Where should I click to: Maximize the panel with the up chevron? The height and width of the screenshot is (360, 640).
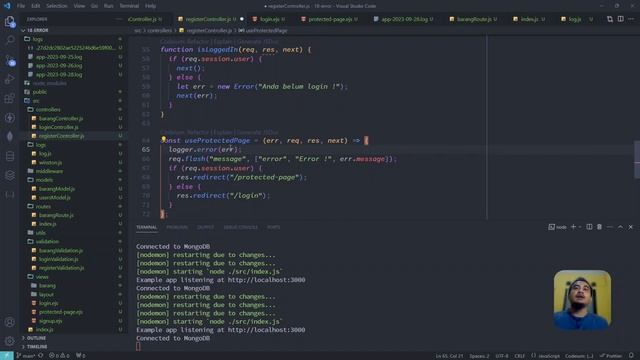pyautogui.click(x=620, y=227)
